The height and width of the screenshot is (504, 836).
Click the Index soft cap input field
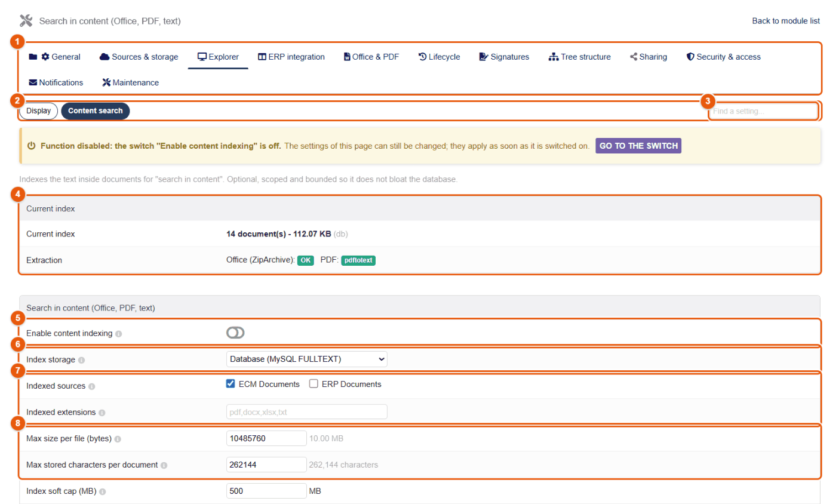[x=266, y=491]
